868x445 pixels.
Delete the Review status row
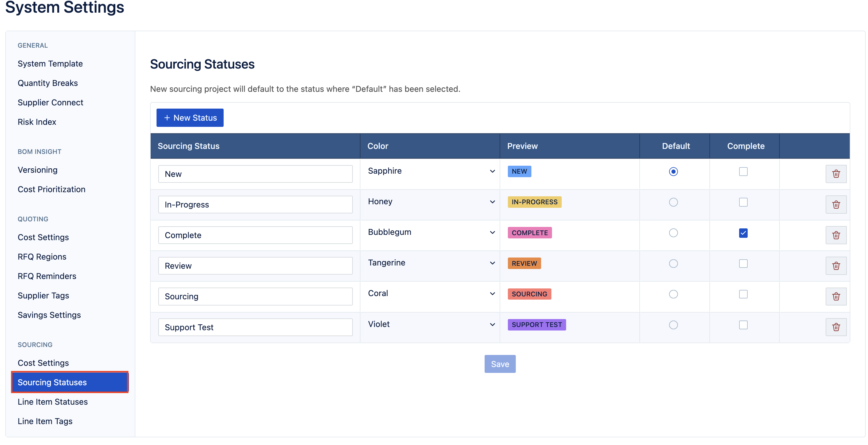[x=836, y=266]
